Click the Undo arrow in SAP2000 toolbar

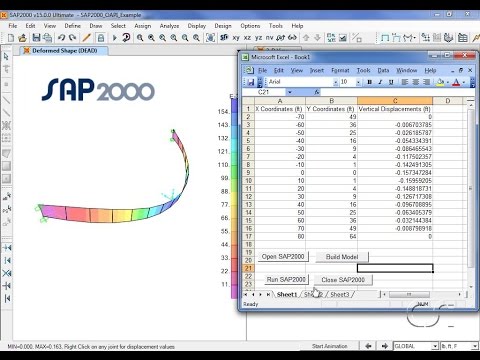click(61, 38)
